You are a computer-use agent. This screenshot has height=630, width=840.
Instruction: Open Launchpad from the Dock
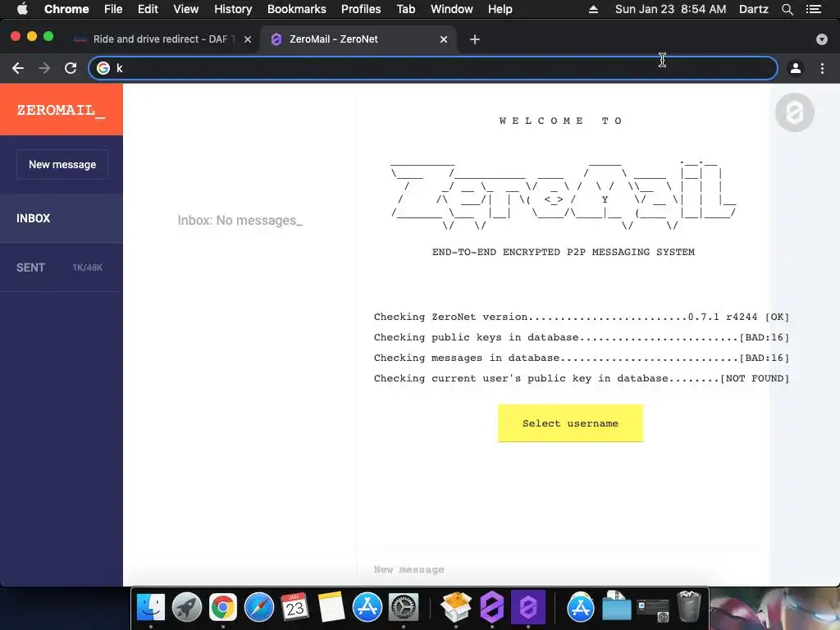click(187, 608)
